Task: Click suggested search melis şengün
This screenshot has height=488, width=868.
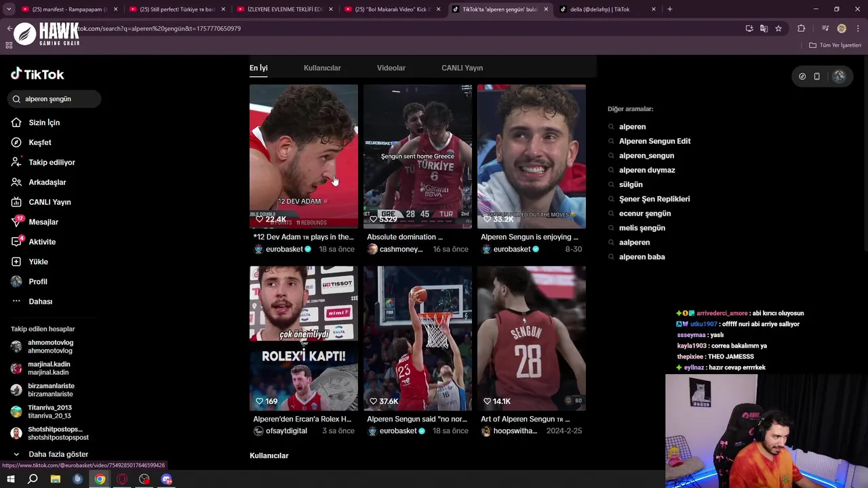Action: [642, 228]
